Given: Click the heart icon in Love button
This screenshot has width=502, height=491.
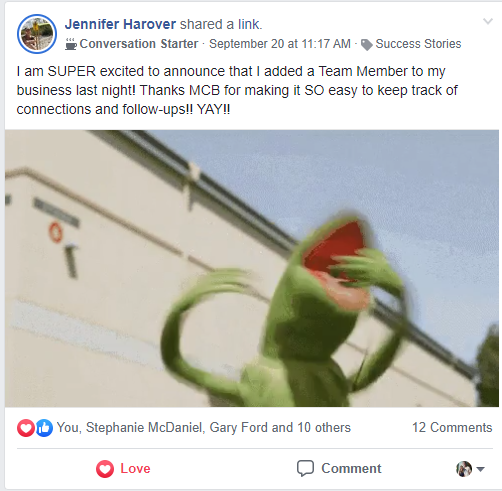Looking at the screenshot, I should 105,469.
